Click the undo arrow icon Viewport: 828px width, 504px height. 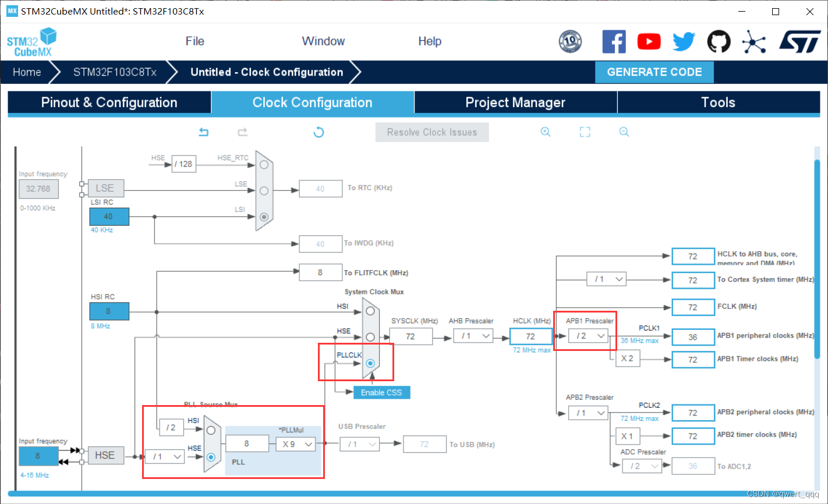pyautogui.click(x=203, y=132)
